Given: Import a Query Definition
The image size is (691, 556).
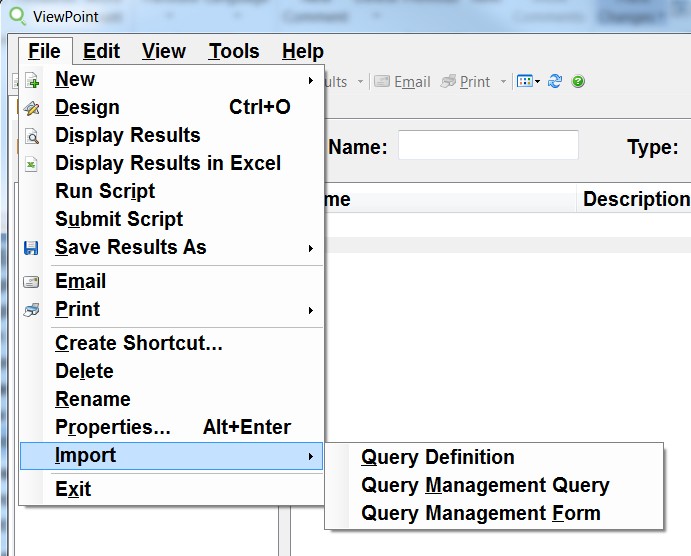Looking at the screenshot, I should coord(494,457).
